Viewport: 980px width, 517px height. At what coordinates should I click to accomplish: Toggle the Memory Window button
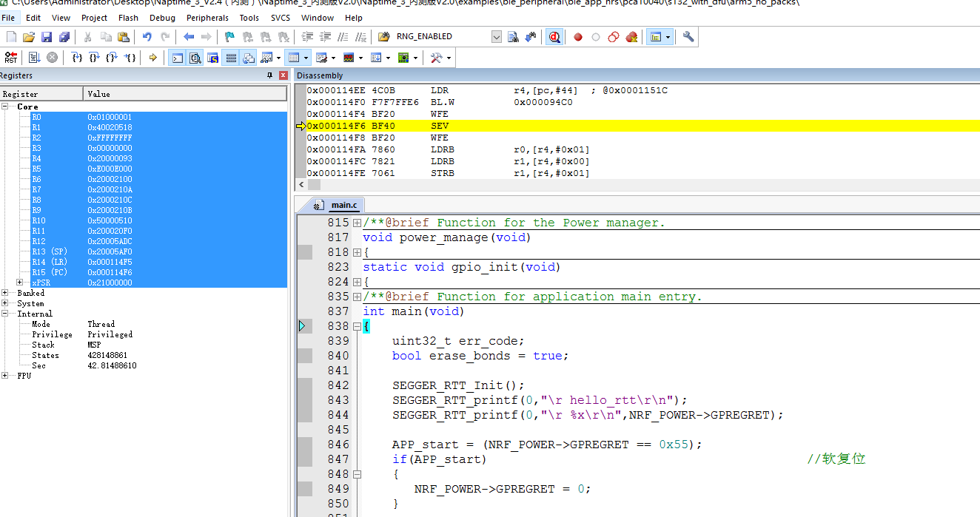[293, 57]
